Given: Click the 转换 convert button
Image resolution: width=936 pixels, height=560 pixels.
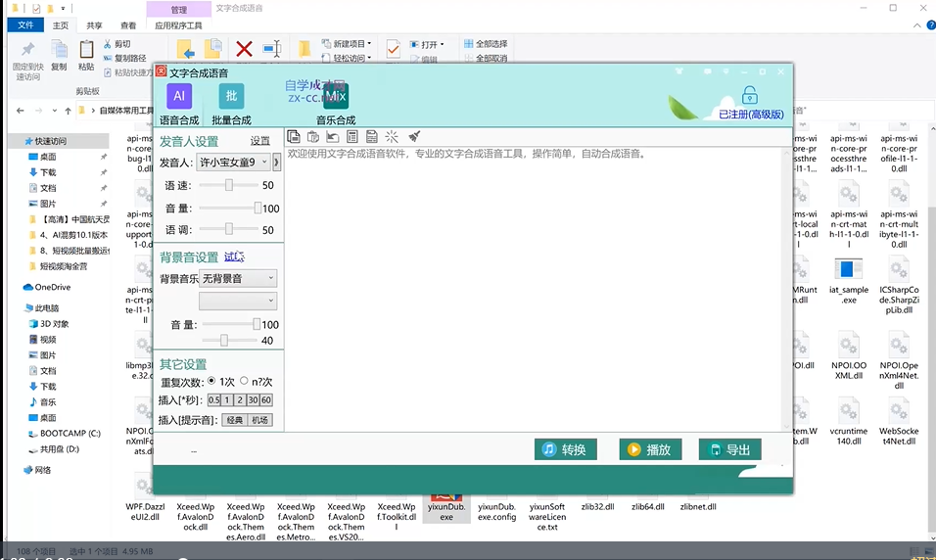Looking at the screenshot, I should click(565, 449).
